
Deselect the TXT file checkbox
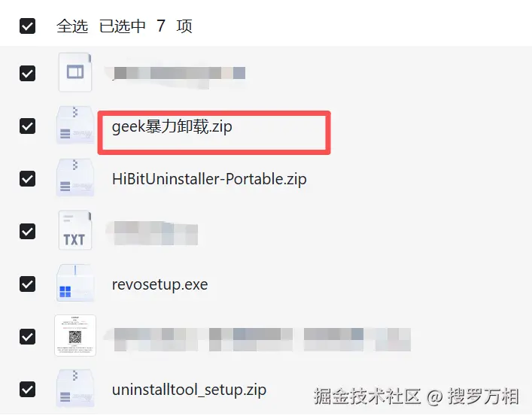[28, 232]
